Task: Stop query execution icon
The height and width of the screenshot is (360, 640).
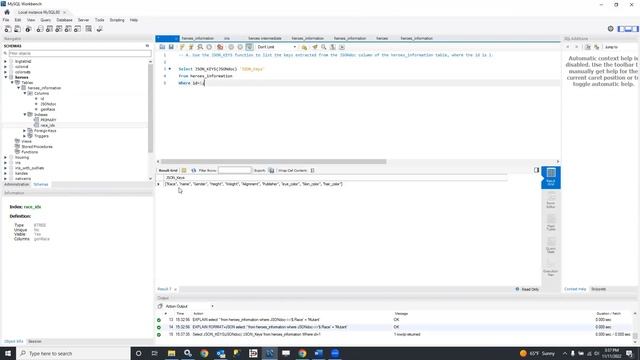Action: coord(209,47)
